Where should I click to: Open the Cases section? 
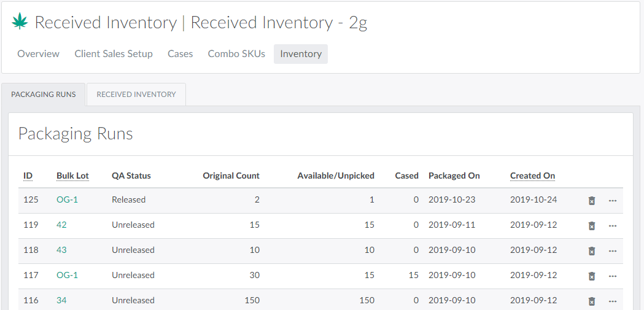click(x=180, y=54)
